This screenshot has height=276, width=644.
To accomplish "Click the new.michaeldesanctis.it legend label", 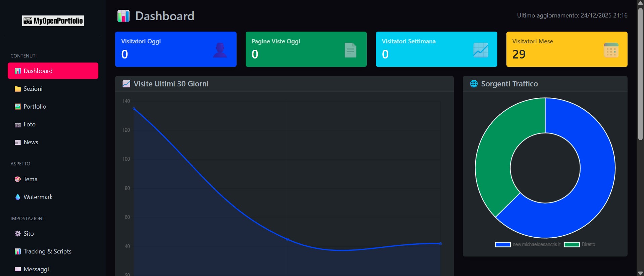I will (x=537, y=244).
